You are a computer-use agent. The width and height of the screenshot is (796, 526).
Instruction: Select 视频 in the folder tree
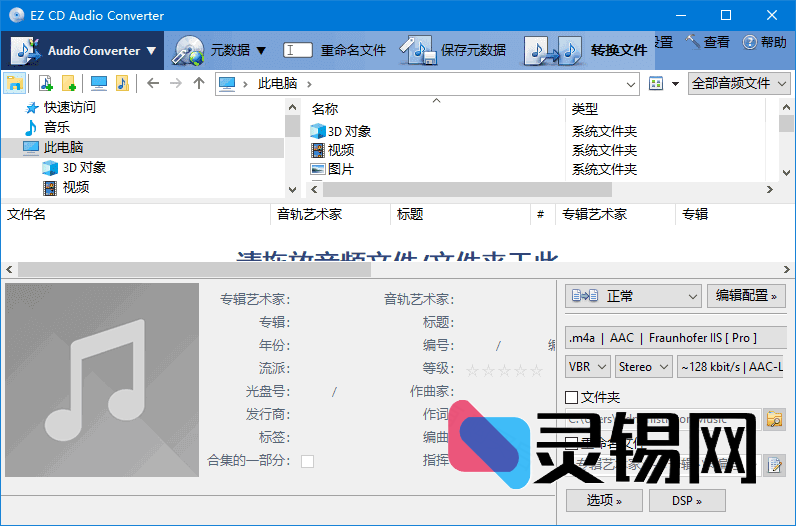(x=76, y=187)
